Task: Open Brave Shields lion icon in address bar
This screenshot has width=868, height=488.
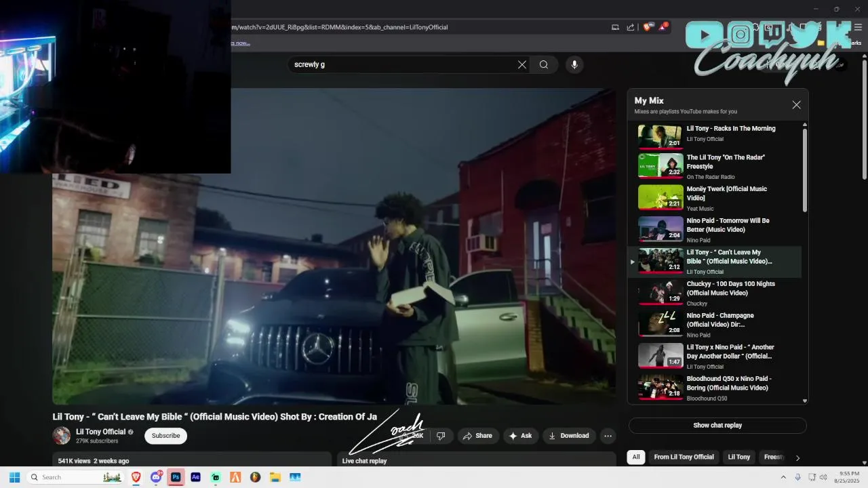Action: point(646,27)
